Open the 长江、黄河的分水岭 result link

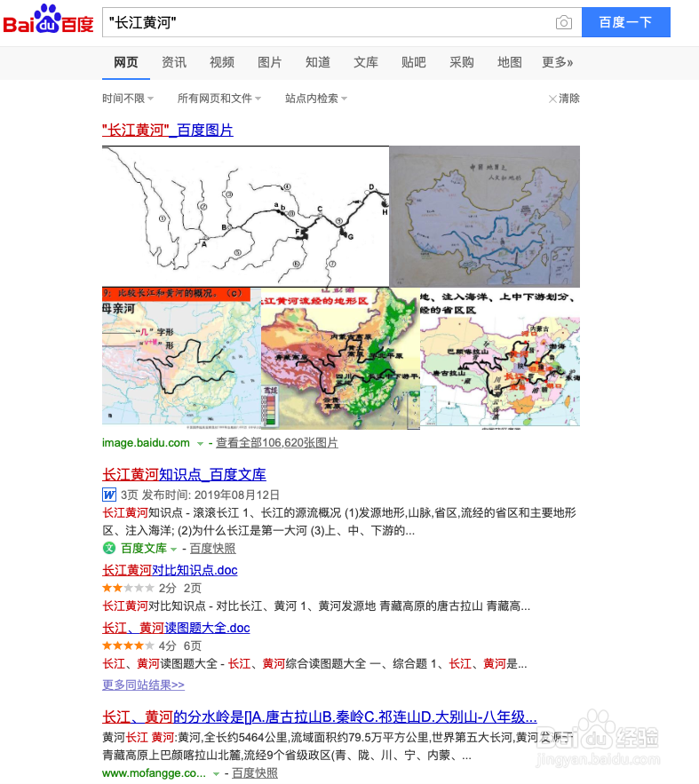click(320, 717)
